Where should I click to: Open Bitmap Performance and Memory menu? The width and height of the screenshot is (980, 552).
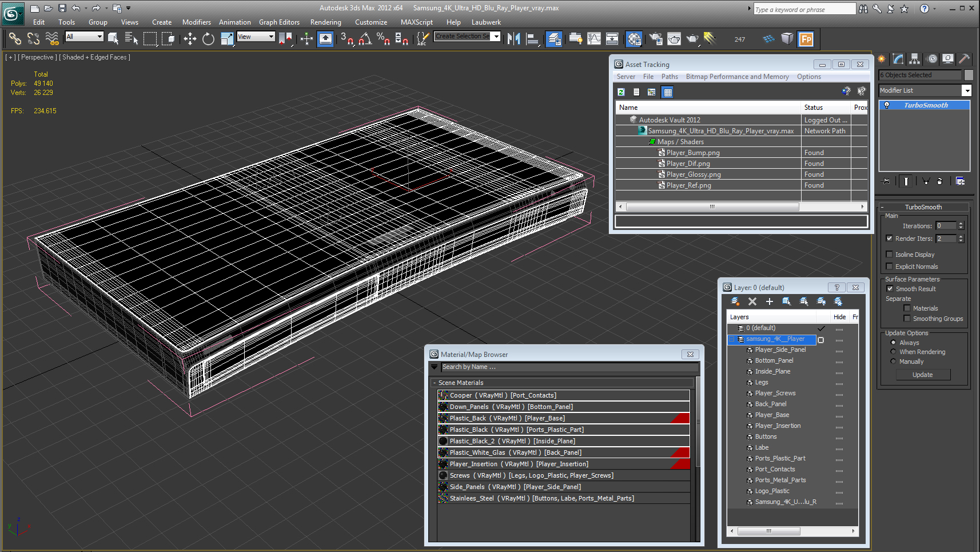737,77
